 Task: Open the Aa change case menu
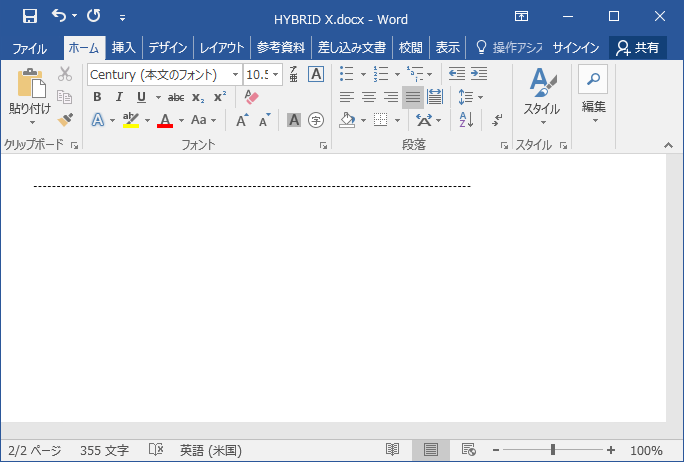pyautogui.click(x=203, y=120)
